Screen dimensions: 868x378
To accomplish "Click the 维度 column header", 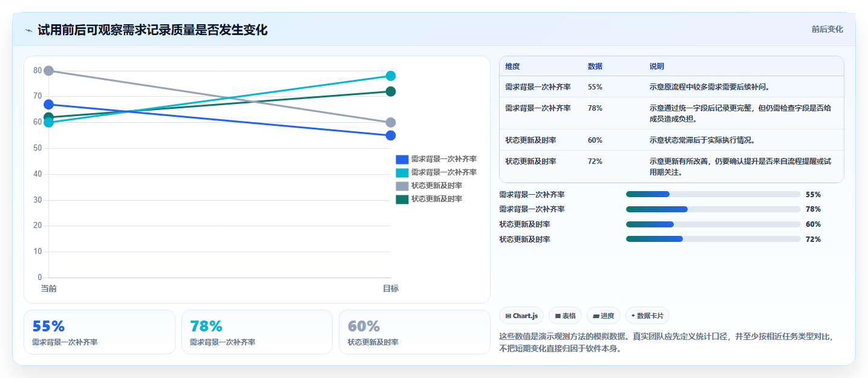I will (x=512, y=66).
